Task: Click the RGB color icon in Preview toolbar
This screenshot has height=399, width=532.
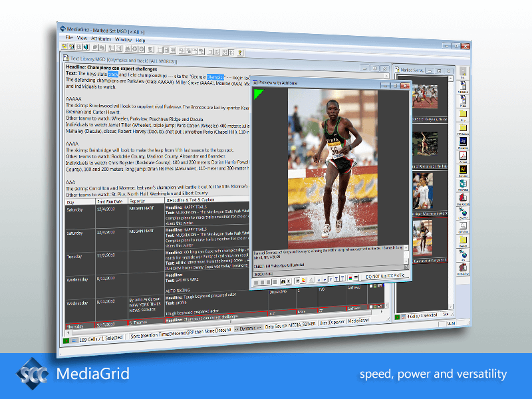Action: click(350, 279)
